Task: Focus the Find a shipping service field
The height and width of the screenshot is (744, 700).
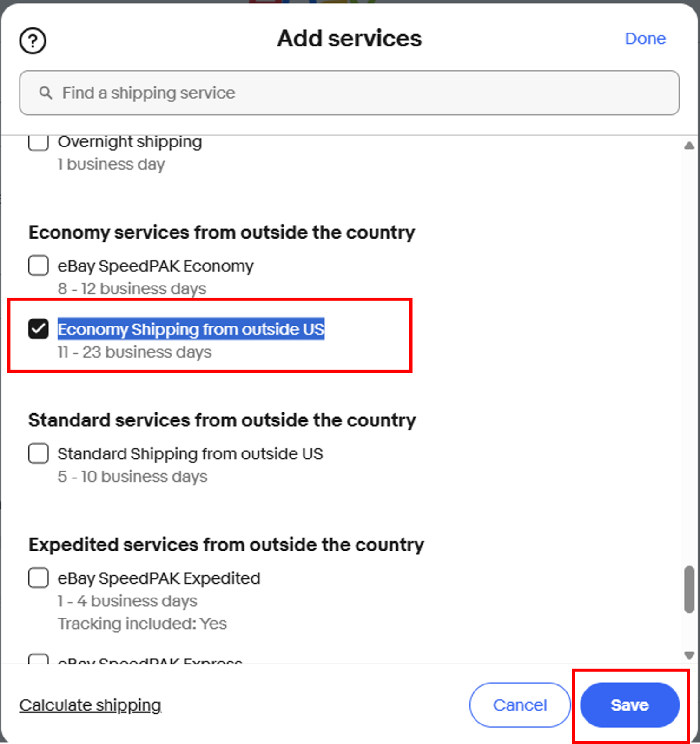Action: click(349, 93)
